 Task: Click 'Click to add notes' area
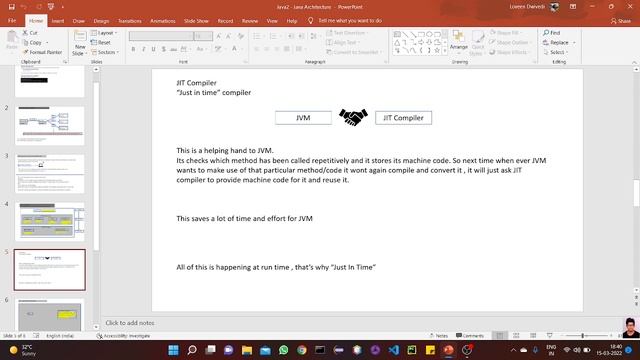130,322
